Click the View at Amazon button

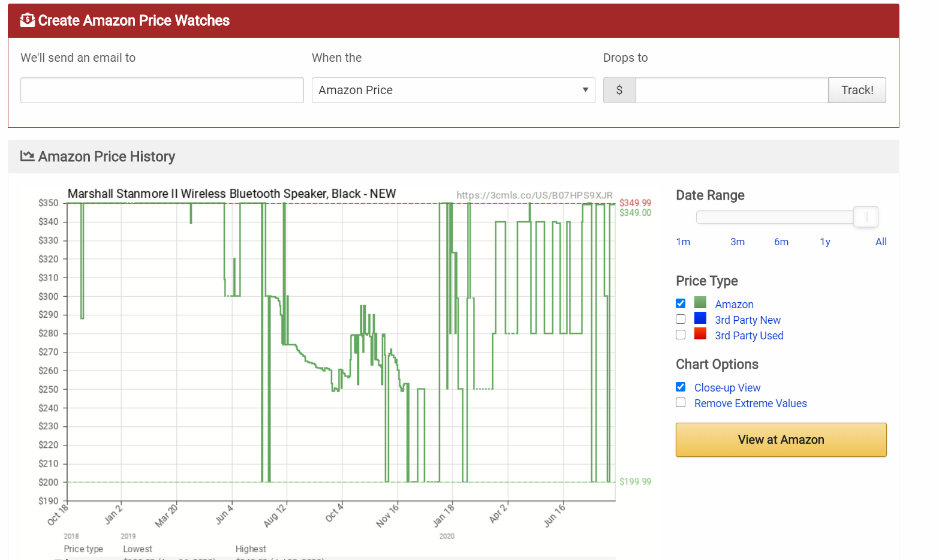pos(781,439)
